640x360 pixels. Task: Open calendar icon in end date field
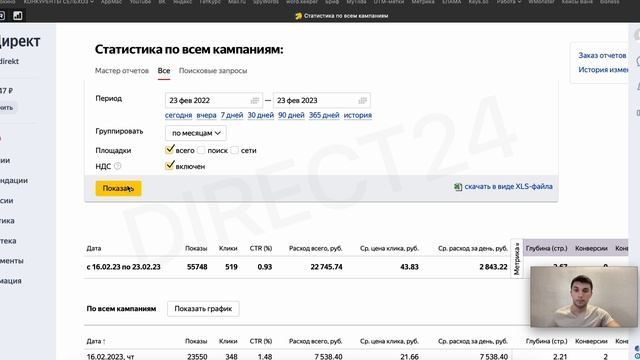[x=362, y=100]
